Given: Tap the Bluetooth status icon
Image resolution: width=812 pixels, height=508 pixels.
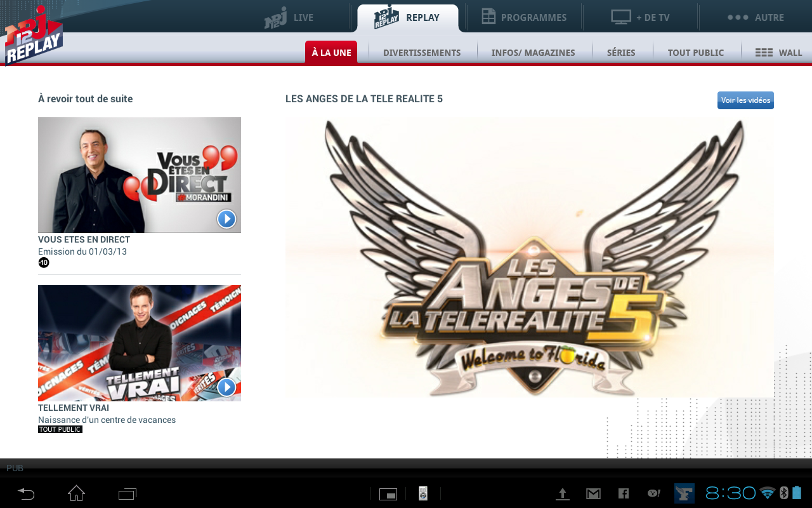Looking at the screenshot, I should point(784,493).
